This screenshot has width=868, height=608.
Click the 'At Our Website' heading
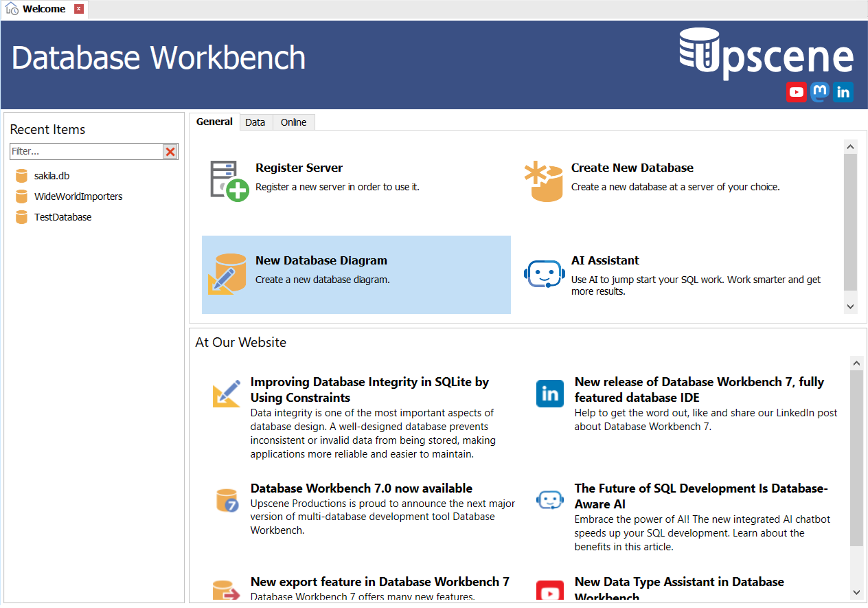241,342
